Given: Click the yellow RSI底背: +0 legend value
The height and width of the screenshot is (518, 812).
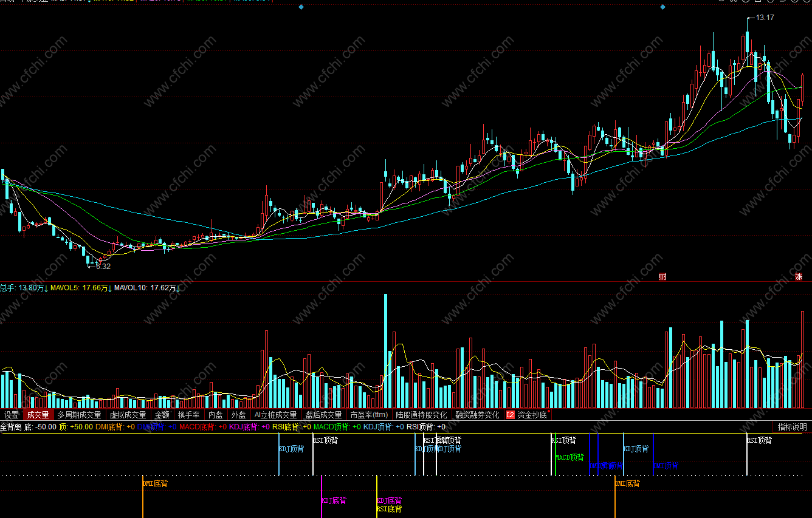Looking at the screenshot, I should tap(291, 427).
